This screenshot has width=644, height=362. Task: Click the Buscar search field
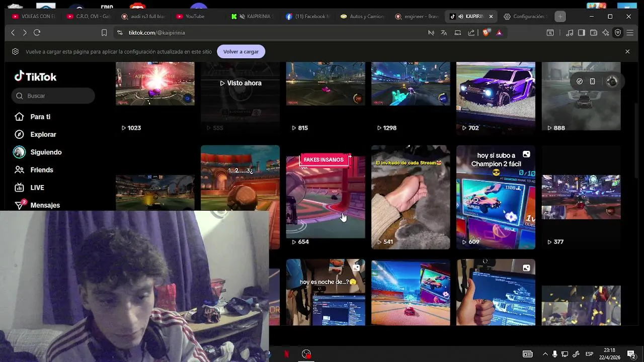[x=53, y=96]
